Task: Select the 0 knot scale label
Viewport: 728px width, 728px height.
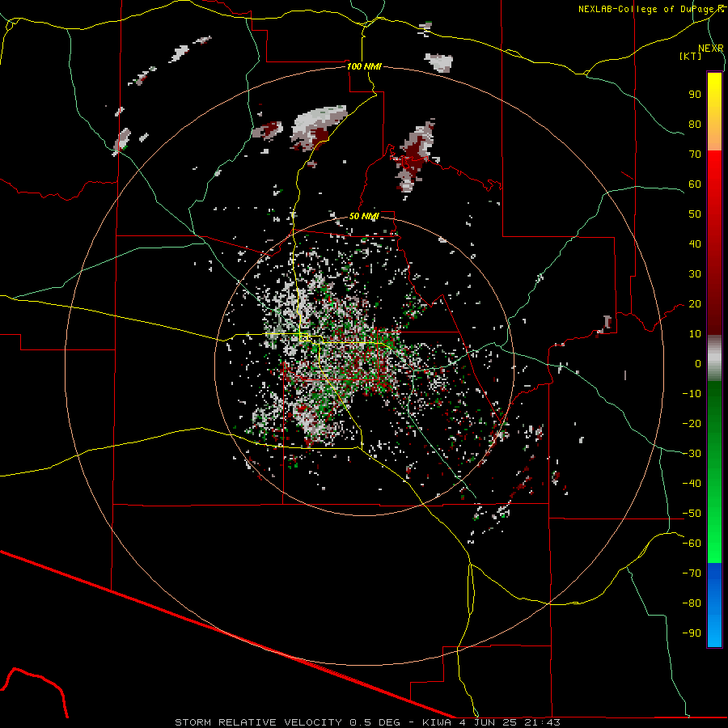Action: [x=698, y=363]
